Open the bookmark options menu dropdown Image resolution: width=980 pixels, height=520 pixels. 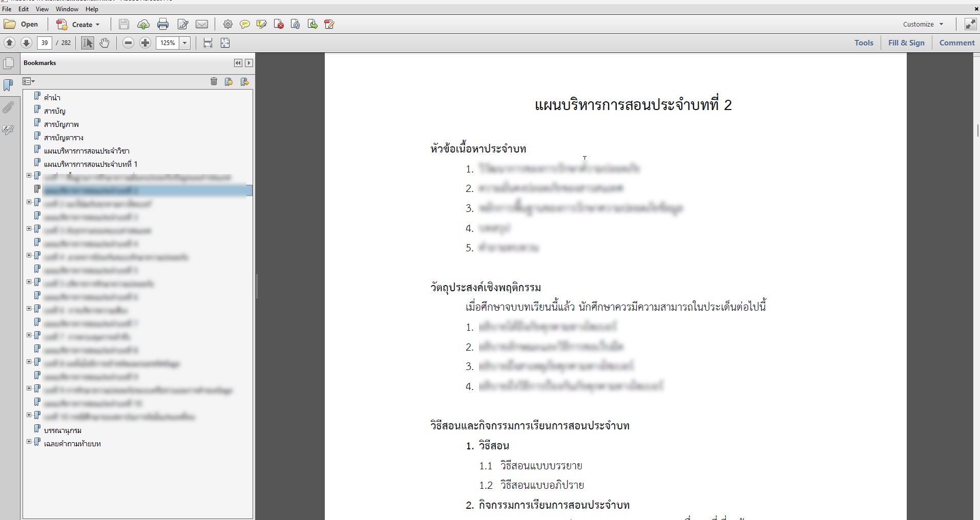(29, 81)
